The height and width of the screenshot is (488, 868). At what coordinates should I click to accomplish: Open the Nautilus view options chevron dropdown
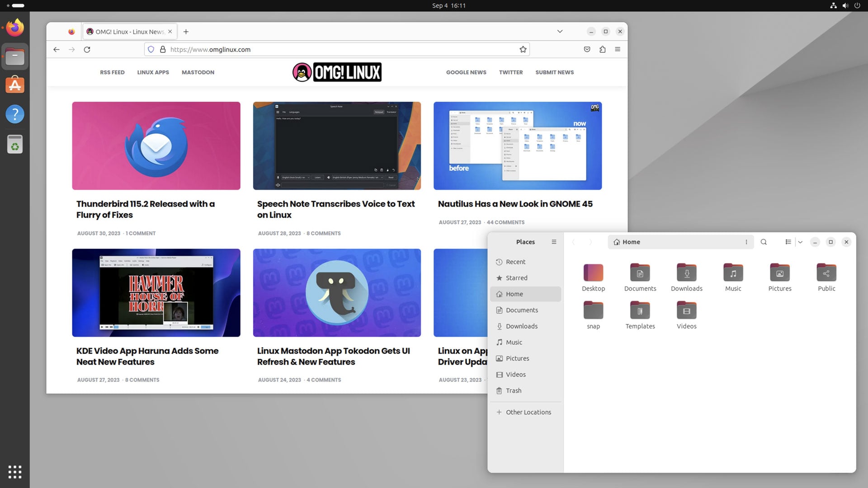tap(800, 242)
